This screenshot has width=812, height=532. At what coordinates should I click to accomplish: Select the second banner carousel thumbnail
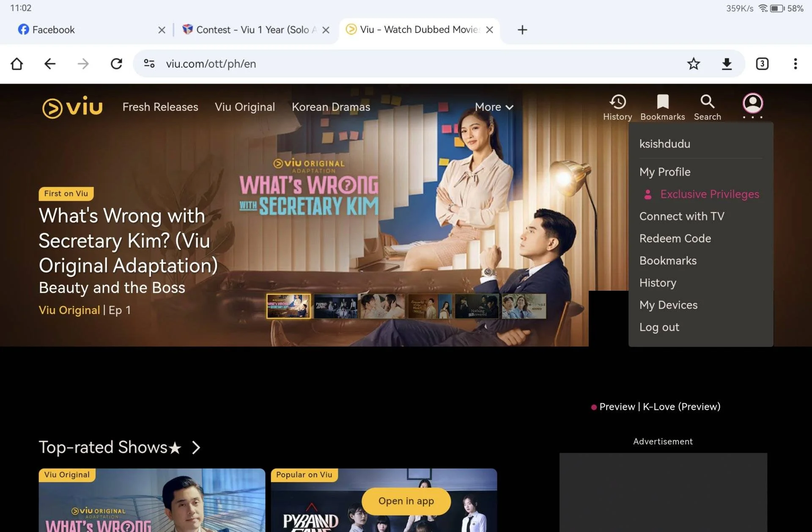click(335, 306)
